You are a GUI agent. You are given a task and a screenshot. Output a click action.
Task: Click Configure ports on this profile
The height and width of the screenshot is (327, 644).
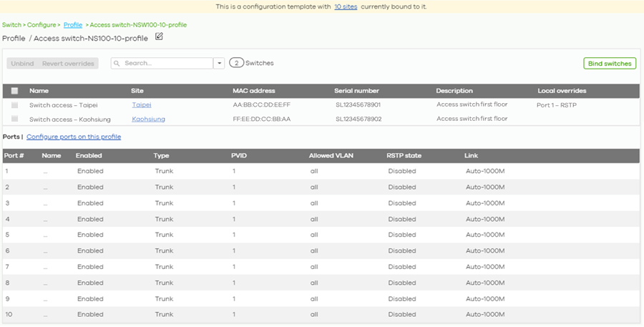pos(74,137)
